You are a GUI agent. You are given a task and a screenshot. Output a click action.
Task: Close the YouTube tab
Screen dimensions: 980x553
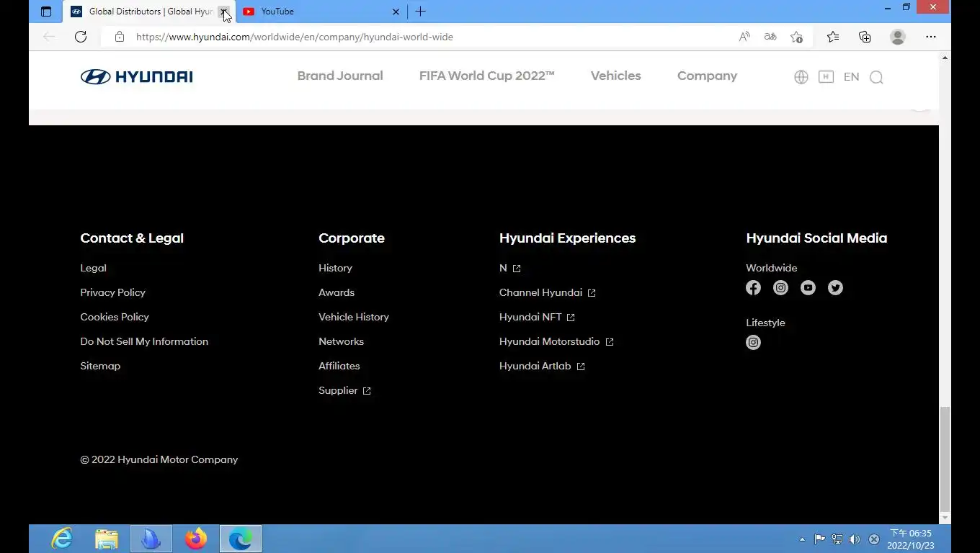point(396,12)
